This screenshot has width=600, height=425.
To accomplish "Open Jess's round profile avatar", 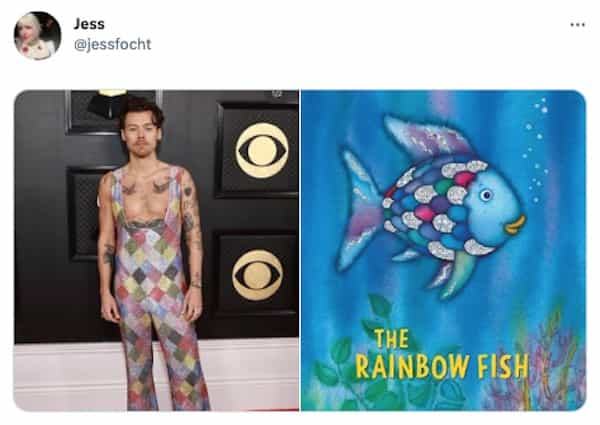I will pyautogui.click(x=38, y=36).
